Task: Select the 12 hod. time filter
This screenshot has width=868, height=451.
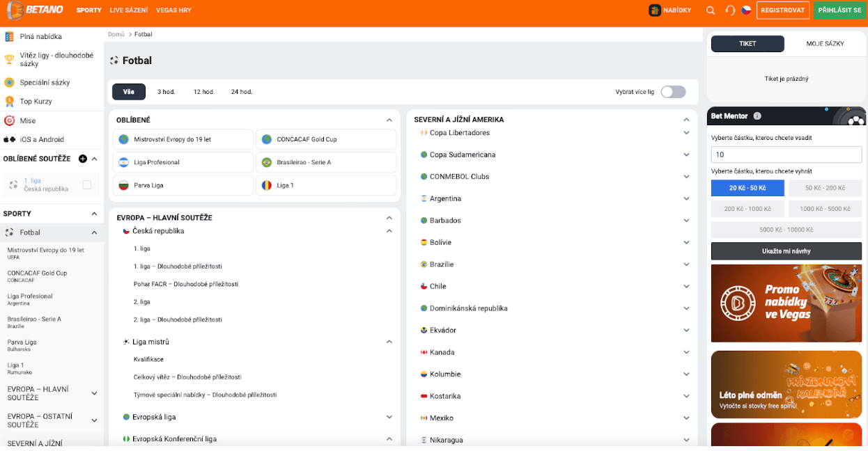Action: pos(203,92)
